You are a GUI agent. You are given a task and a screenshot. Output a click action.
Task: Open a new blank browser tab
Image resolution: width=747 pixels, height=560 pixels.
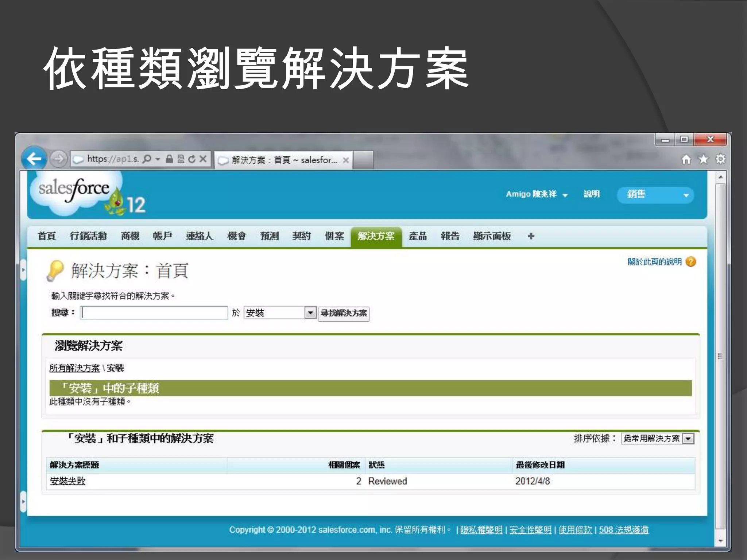coord(363,160)
